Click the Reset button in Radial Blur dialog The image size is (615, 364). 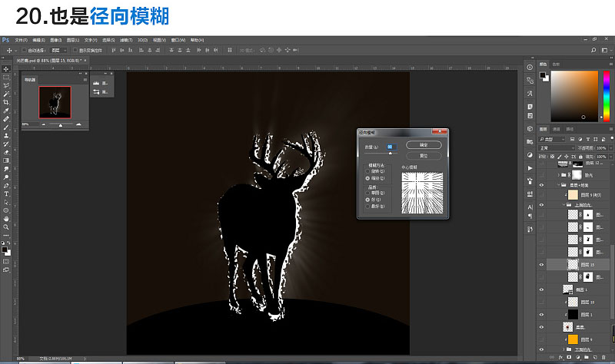[x=424, y=156]
